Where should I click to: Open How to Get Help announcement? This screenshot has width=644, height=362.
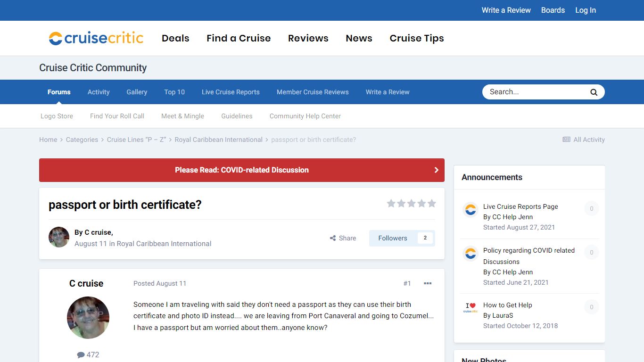508,305
